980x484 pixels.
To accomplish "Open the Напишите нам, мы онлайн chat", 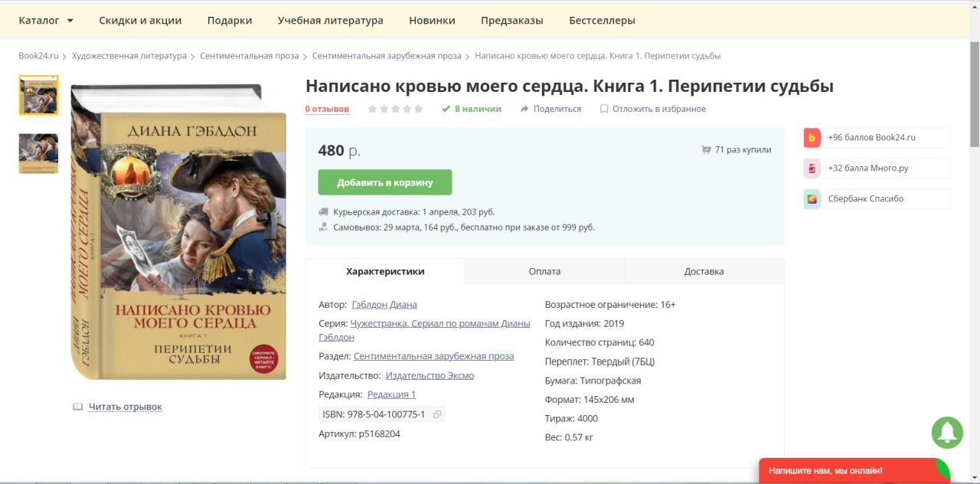I will pos(854,471).
